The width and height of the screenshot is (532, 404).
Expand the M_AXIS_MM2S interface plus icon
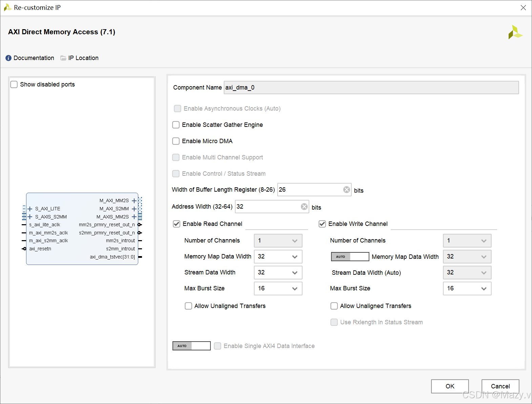pos(134,217)
